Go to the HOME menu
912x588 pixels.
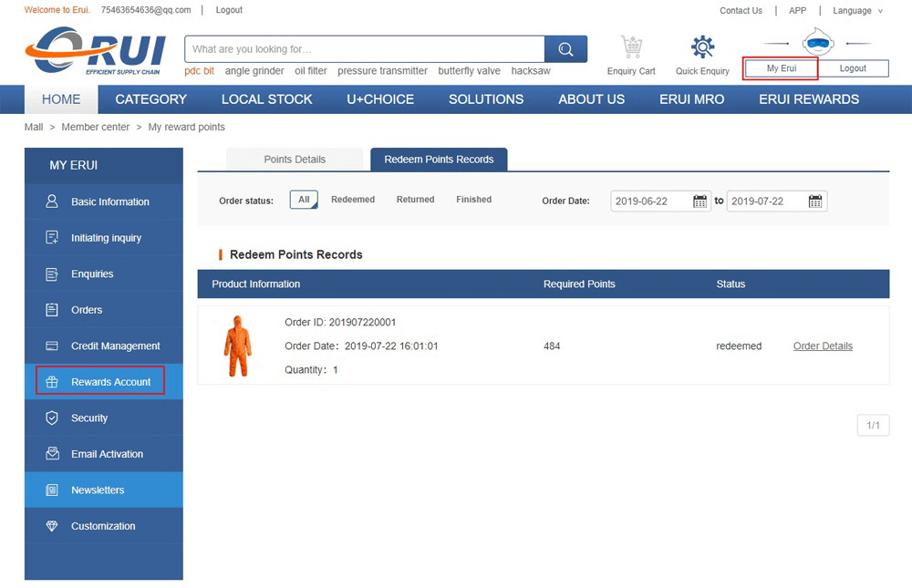(x=61, y=99)
